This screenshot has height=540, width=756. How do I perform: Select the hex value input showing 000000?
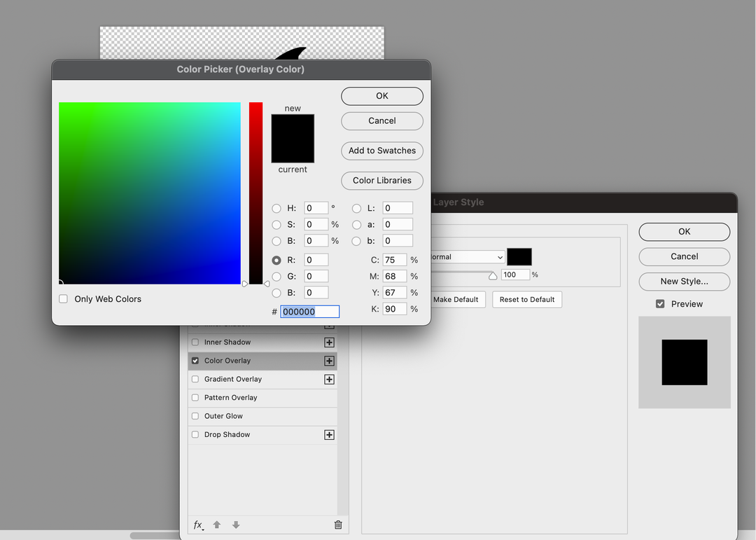(x=309, y=311)
